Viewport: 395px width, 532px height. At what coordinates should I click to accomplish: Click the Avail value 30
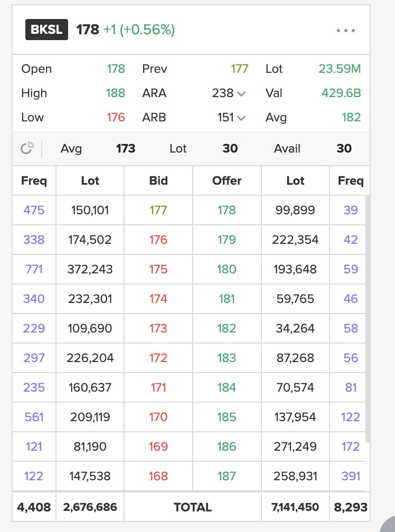point(344,148)
